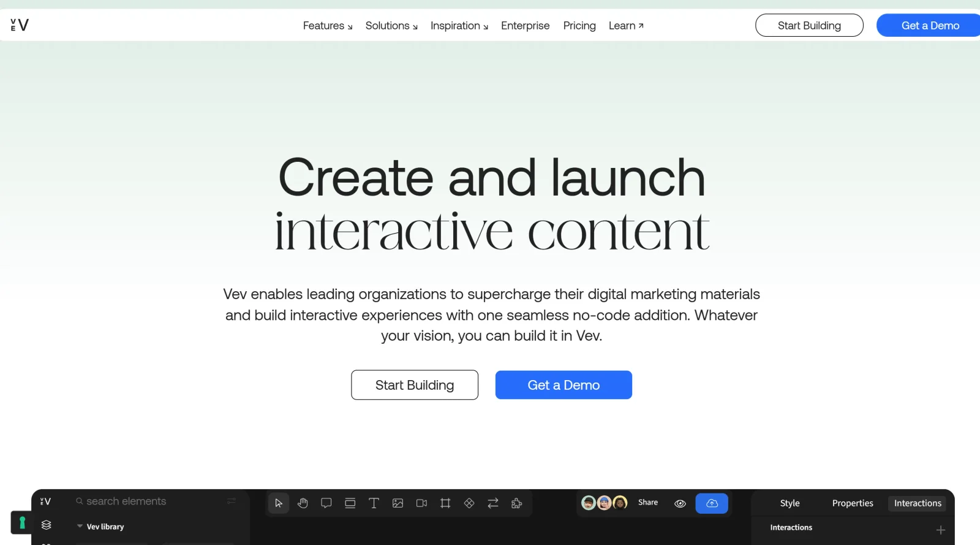This screenshot has width=980, height=545.
Task: Collapse the Vev library section
Action: point(80,527)
